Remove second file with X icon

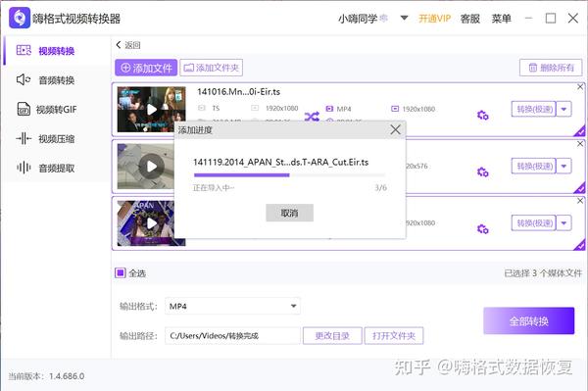pyautogui.click(x=580, y=144)
